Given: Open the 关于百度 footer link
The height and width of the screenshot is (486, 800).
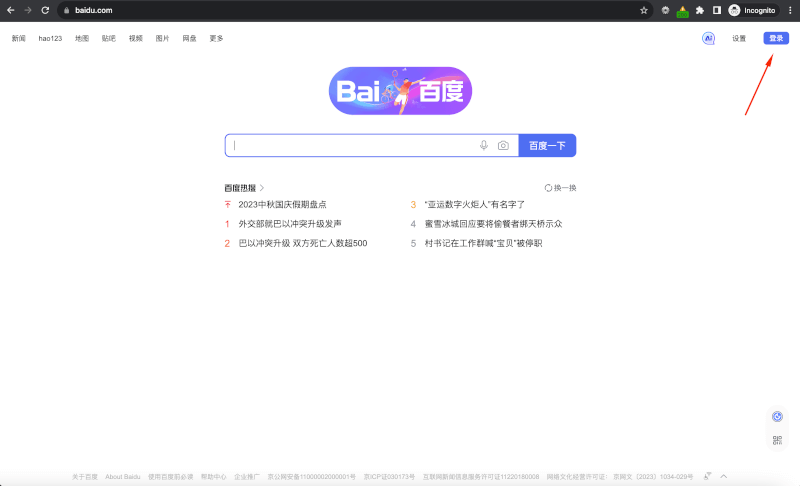Looking at the screenshot, I should click(x=85, y=477).
